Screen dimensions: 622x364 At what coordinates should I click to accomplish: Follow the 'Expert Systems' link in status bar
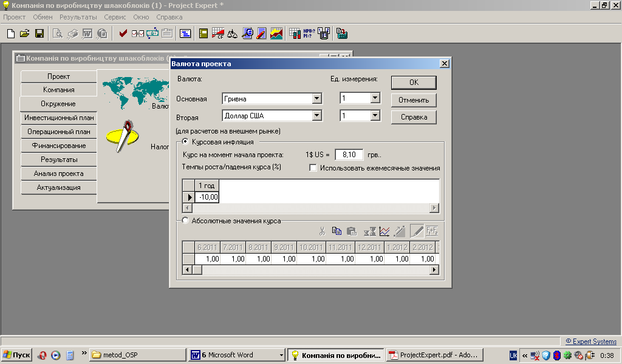(x=591, y=342)
